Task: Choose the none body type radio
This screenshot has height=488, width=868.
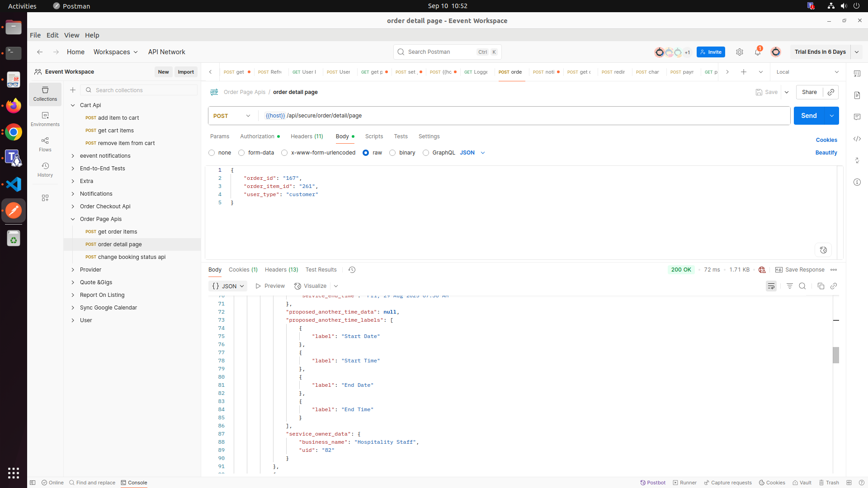Action: (x=220, y=153)
